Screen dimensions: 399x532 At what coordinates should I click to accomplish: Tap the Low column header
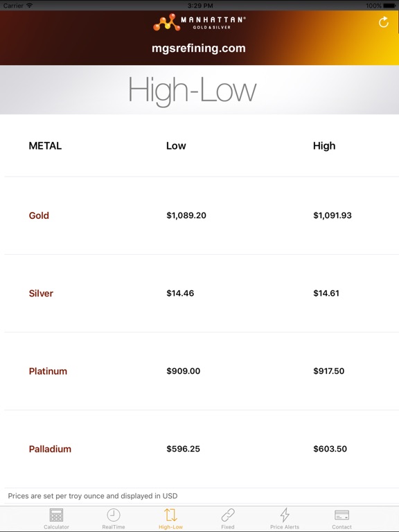click(x=176, y=146)
